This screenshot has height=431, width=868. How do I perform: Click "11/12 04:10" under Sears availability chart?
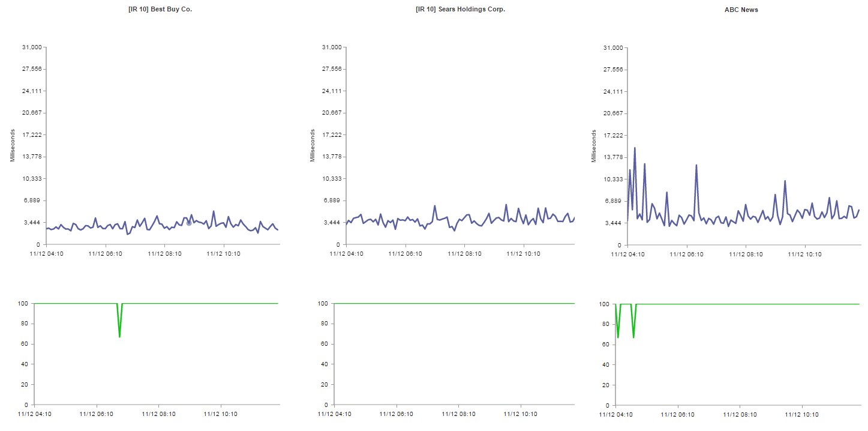click(x=335, y=414)
